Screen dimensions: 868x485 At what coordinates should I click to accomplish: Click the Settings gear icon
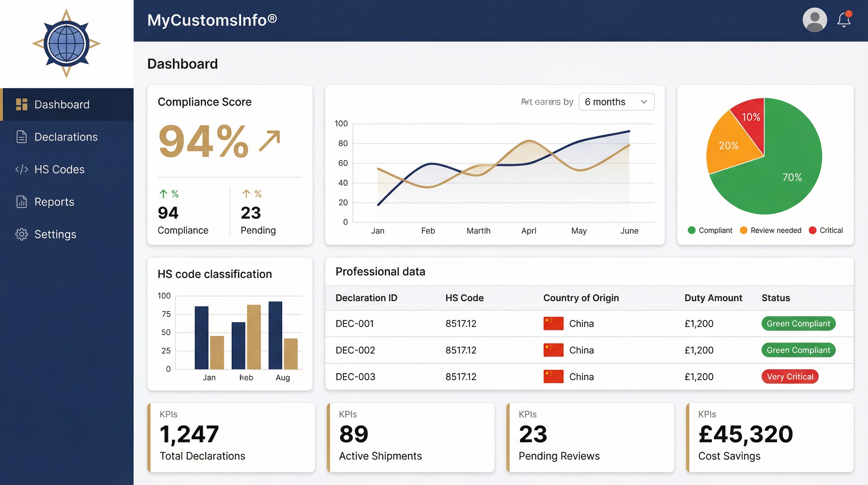(x=21, y=234)
